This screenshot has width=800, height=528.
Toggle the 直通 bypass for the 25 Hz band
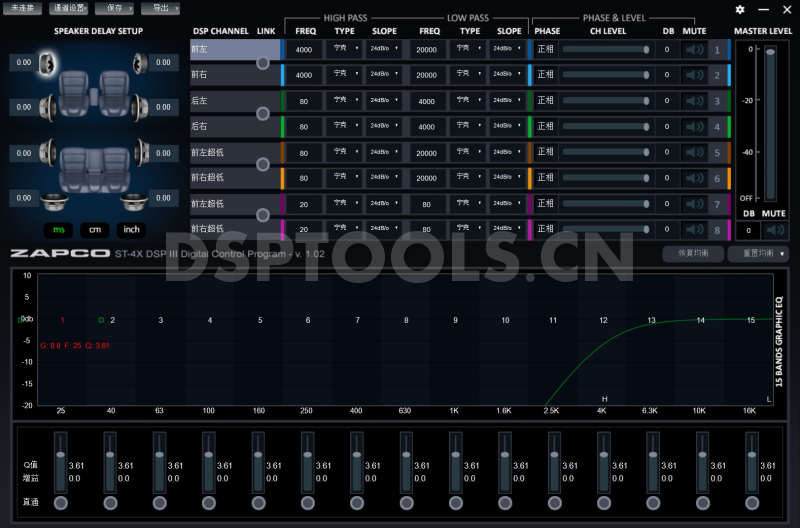pos(61,502)
